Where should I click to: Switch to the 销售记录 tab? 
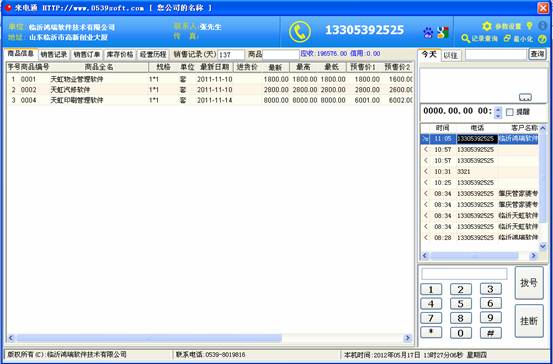tap(54, 55)
